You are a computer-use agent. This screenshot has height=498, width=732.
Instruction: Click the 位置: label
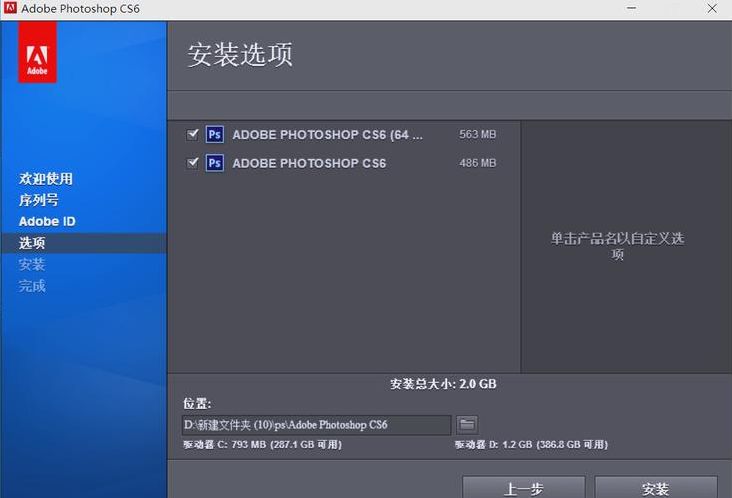[x=197, y=403]
